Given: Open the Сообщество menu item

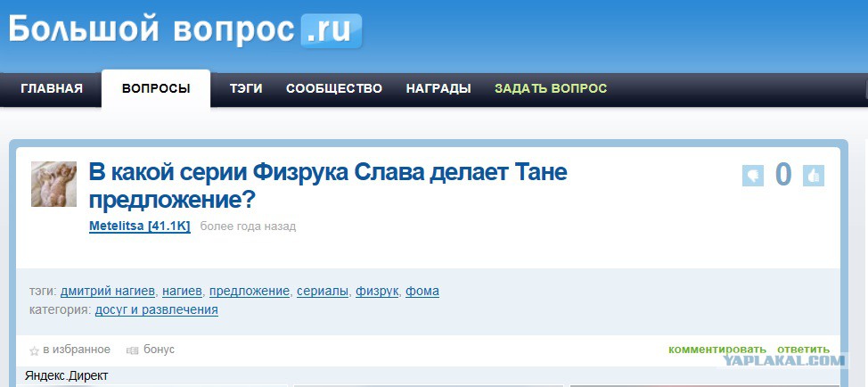Looking at the screenshot, I should tap(334, 88).
